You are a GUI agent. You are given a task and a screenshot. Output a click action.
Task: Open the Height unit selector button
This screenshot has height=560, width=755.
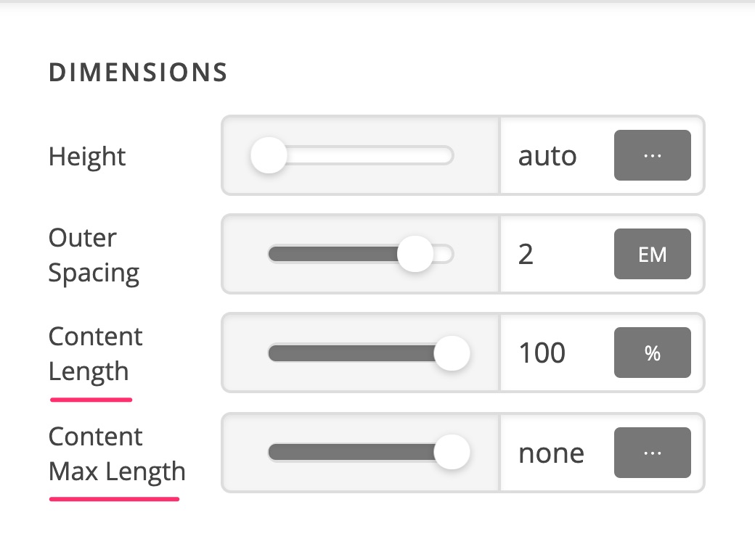[x=653, y=155]
